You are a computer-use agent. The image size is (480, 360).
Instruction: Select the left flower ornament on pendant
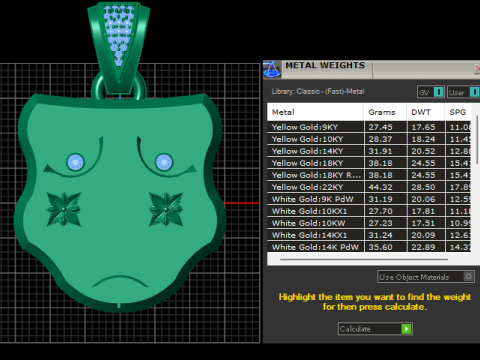click(x=64, y=209)
